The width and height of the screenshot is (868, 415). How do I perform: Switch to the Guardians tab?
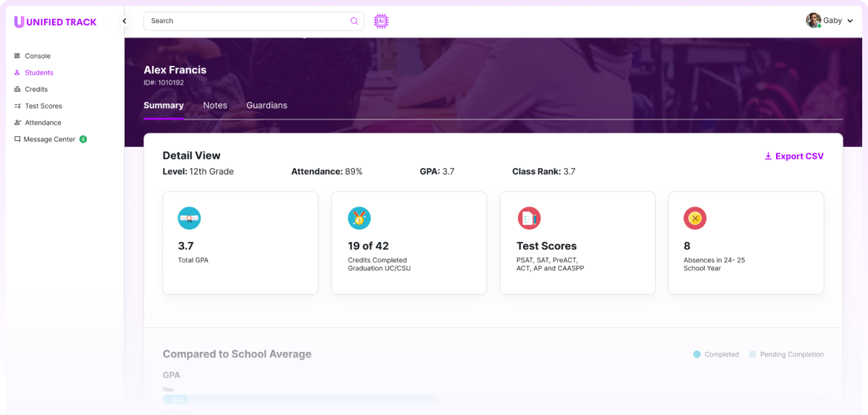[267, 105]
